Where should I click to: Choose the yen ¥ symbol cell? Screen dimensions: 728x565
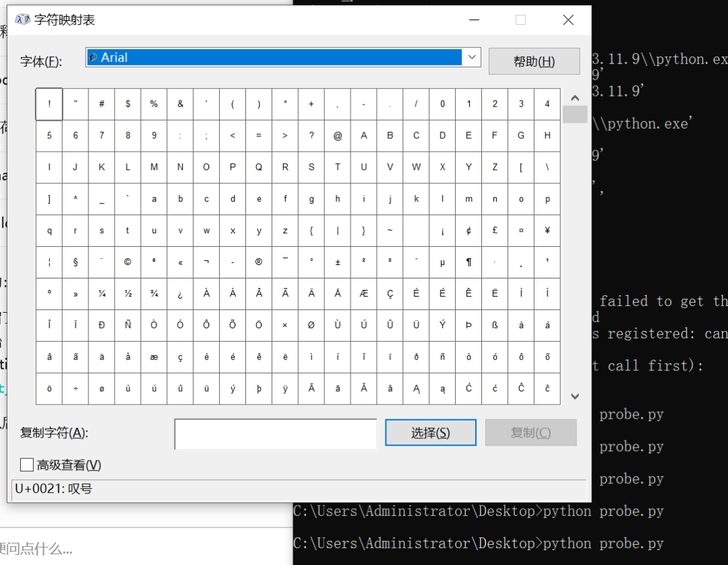pos(547,231)
